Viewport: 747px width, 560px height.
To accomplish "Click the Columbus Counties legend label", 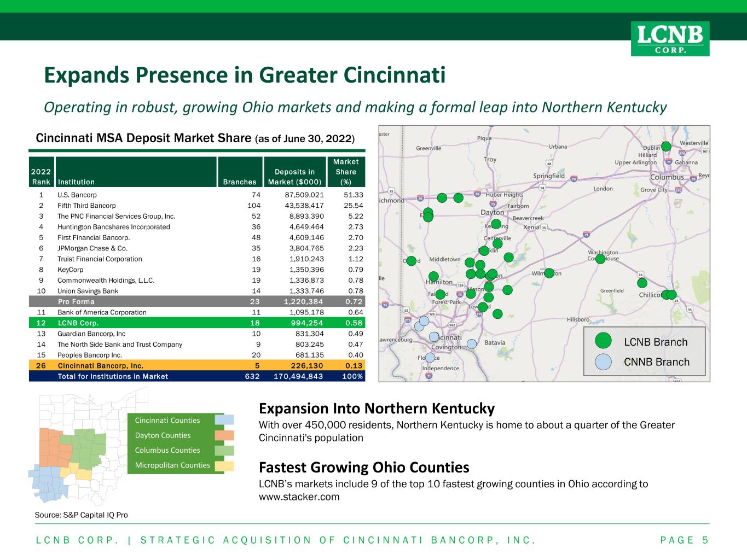I will (x=167, y=450).
